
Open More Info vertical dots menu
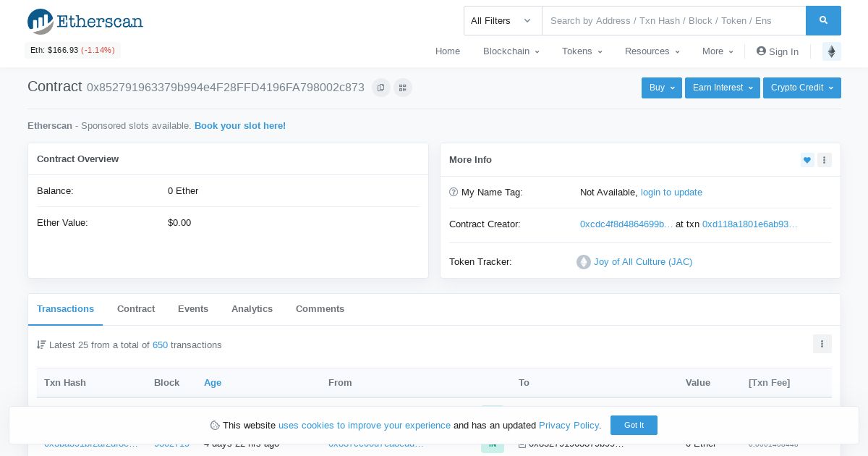[825, 160]
